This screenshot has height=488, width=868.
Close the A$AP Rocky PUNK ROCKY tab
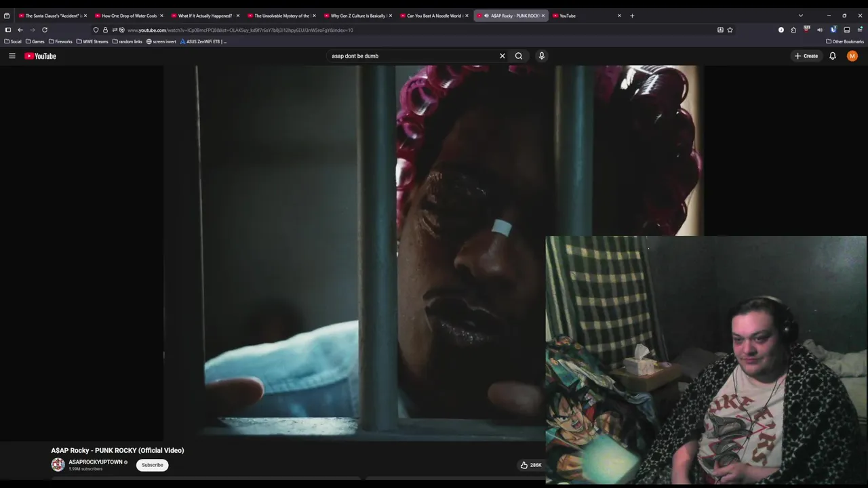[x=543, y=16]
